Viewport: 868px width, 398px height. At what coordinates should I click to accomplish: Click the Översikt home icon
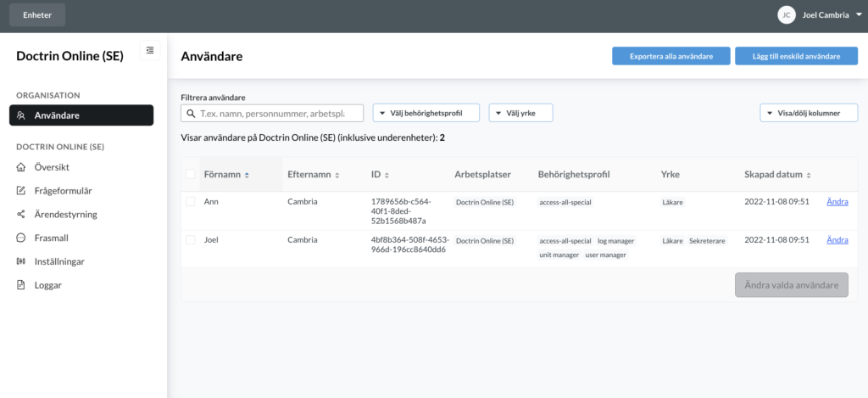point(21,167)
